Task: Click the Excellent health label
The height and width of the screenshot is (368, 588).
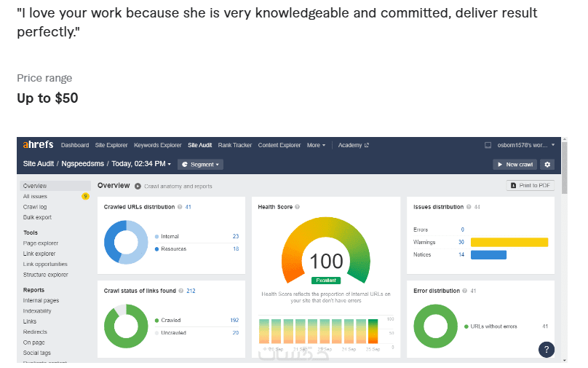Action: [326, 281]
